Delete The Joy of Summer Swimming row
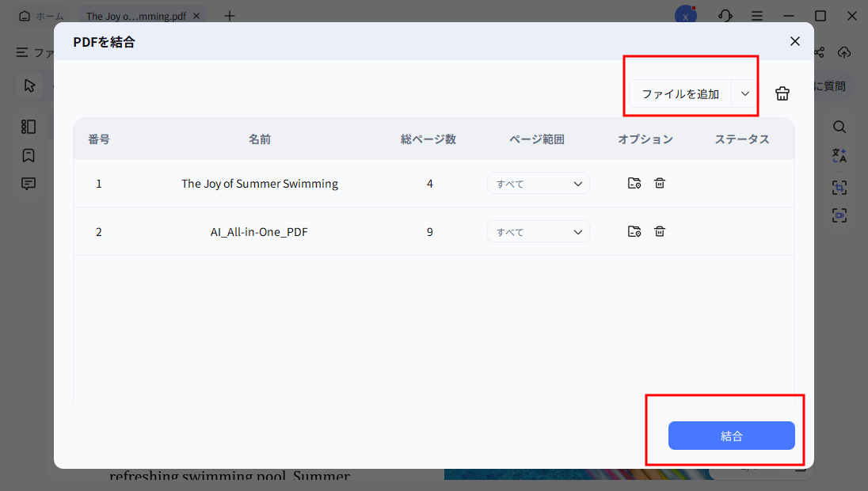This screenshot has height=491, width=868. [659, 184]
